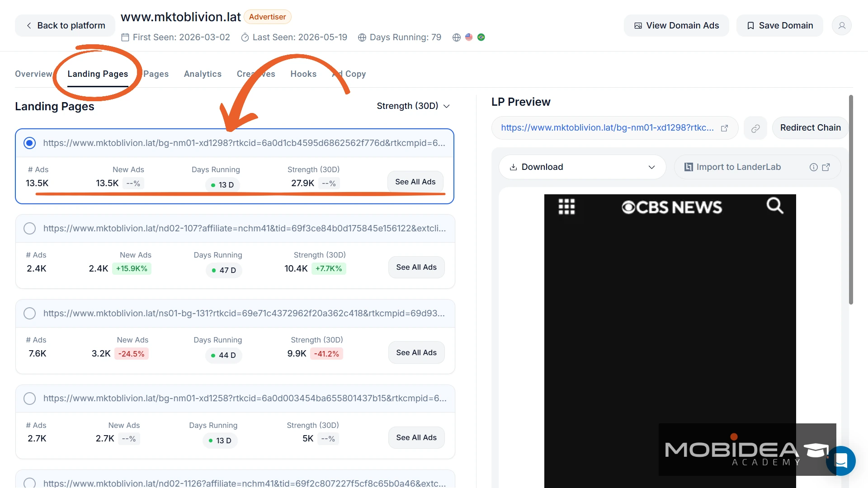The image size is (868, 488).
Task: Open LanderLab external link icon
Action: click(x=826, y=167)
